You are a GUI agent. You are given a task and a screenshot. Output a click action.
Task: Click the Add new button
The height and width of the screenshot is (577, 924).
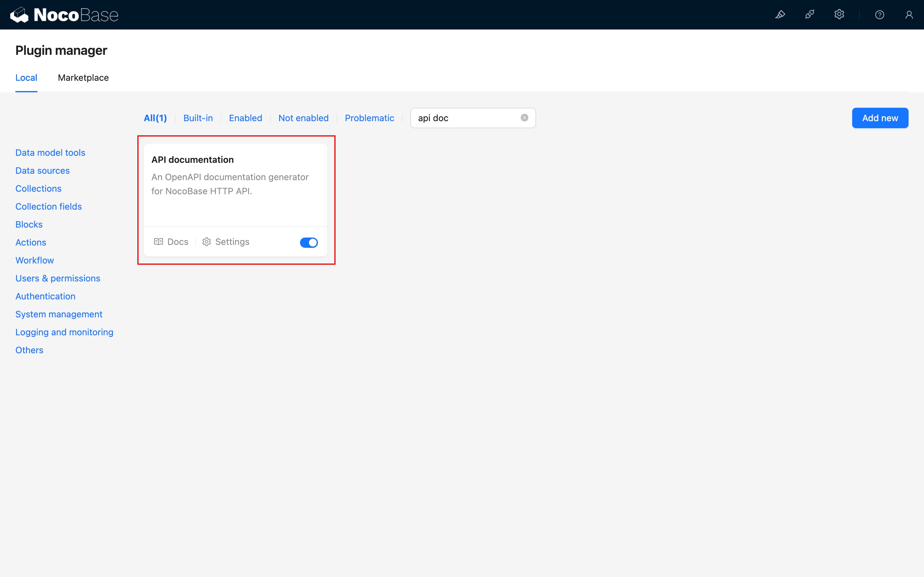coord(880,118)
